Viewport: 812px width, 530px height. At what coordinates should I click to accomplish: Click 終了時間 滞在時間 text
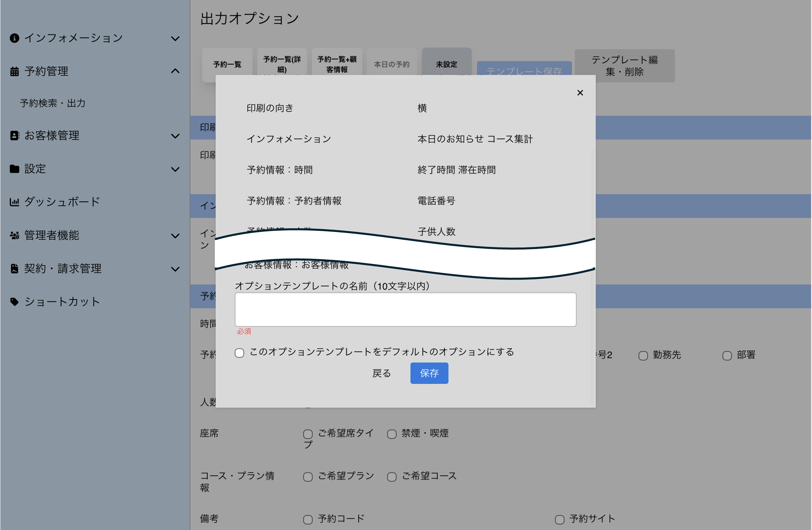(x=456, y=170)
